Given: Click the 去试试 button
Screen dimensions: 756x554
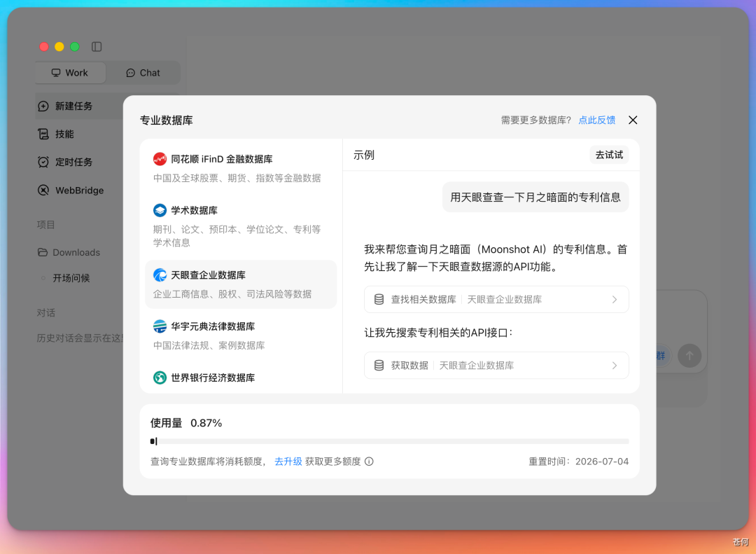Looking at the screenshot, I should 609,155.
